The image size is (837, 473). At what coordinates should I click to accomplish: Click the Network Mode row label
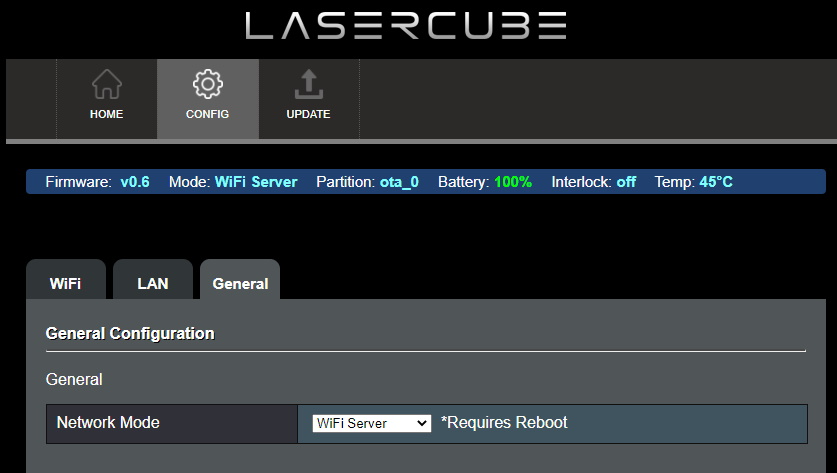pos(108,423)
